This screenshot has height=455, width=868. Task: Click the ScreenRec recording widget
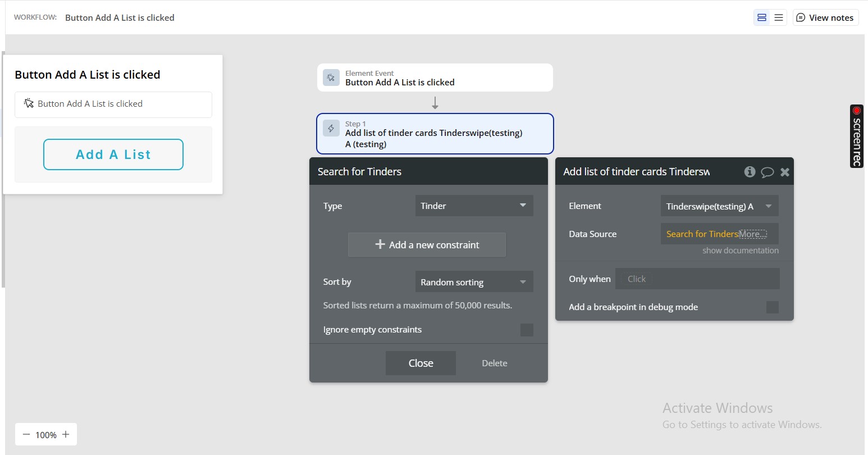click(x=856, y=136)
